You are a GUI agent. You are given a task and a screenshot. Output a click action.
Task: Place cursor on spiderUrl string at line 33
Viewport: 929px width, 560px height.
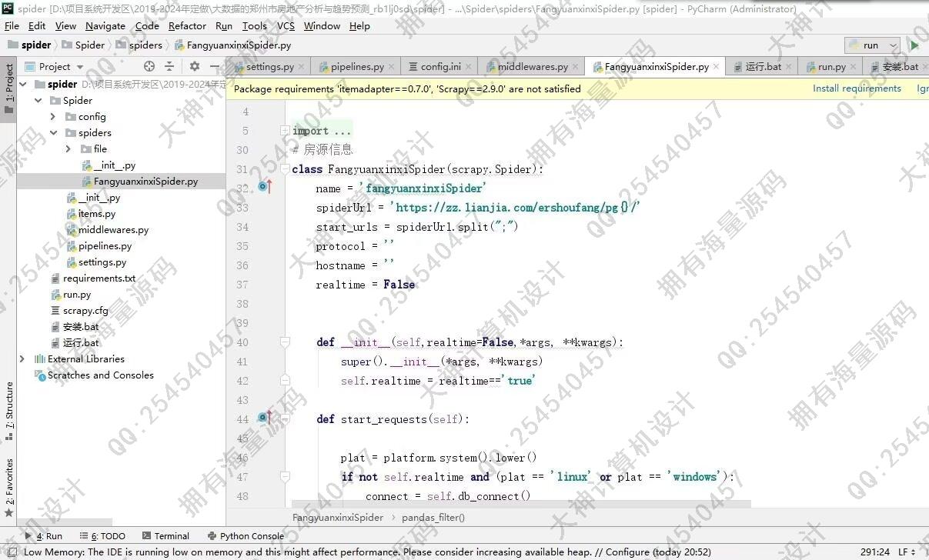[515, 208]
